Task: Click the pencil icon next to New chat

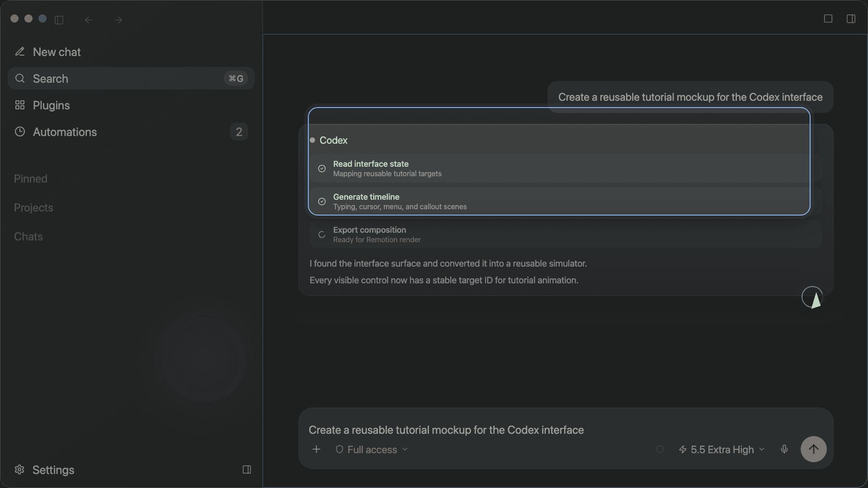Action: (x=19, y=52)
